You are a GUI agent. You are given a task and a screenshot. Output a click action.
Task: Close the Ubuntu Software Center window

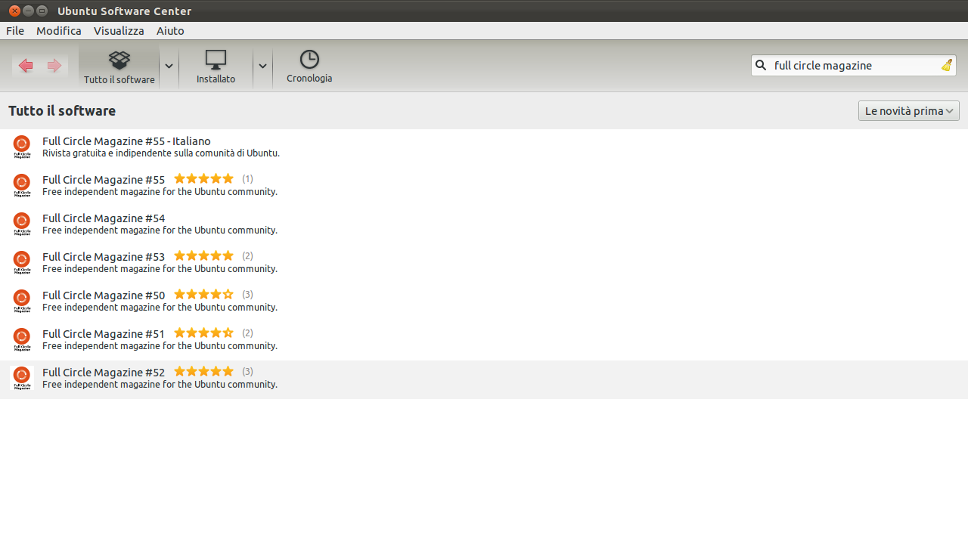14,11
